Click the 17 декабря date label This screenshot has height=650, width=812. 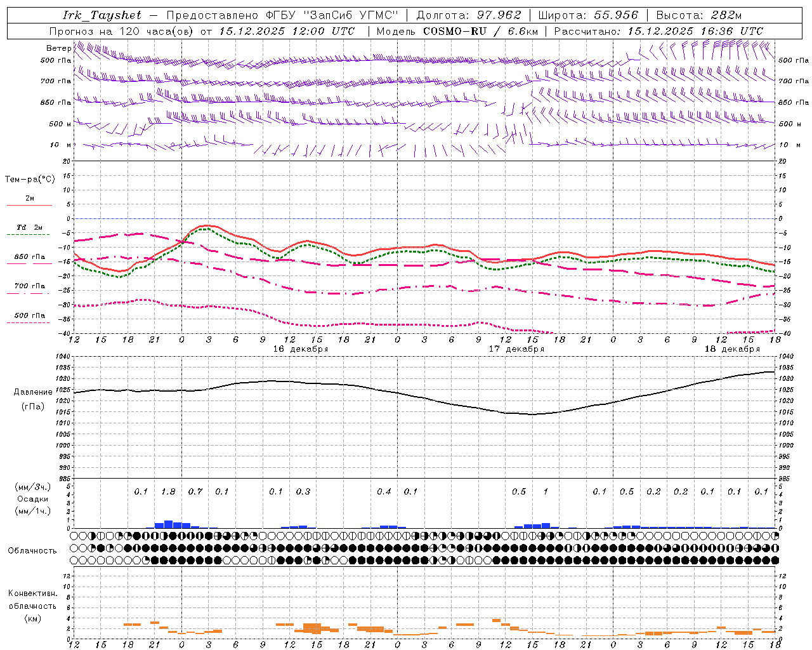(516, 349)
